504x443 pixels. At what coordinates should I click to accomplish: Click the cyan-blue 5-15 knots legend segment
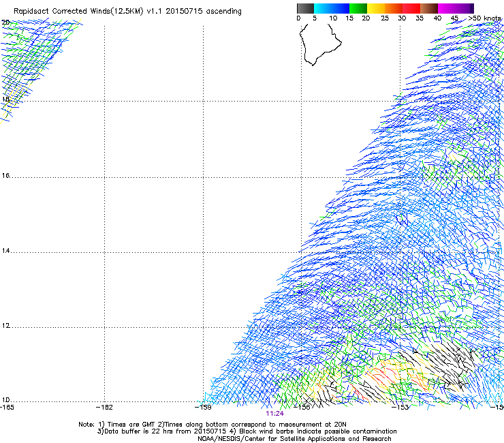click(332, 8)
